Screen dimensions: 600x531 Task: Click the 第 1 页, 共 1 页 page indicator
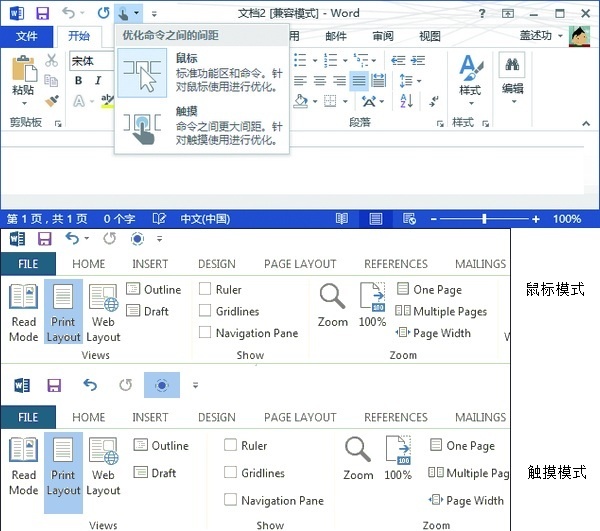tap(47, 219)
